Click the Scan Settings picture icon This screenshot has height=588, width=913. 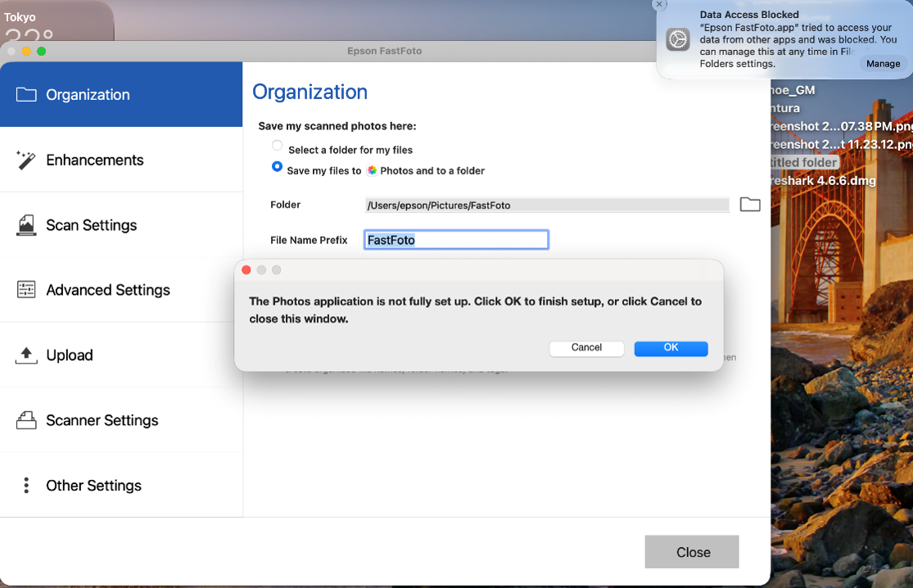26,225
